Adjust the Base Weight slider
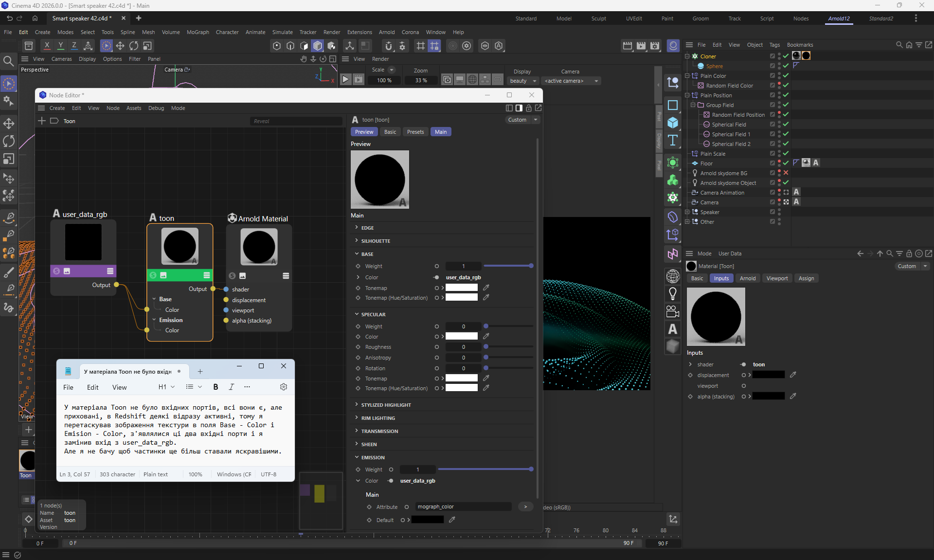Image resolution: width=934 pixels, height=560 pixels. click(x=508, y=266)
